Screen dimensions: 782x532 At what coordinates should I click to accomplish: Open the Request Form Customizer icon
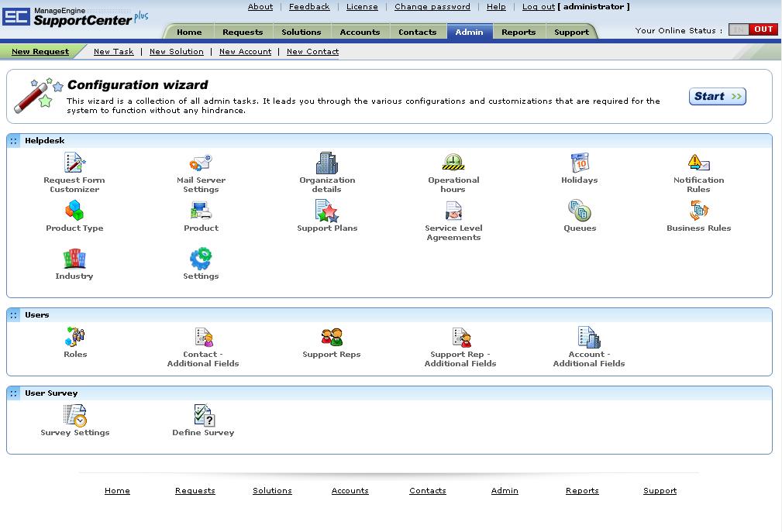[74, 163]
